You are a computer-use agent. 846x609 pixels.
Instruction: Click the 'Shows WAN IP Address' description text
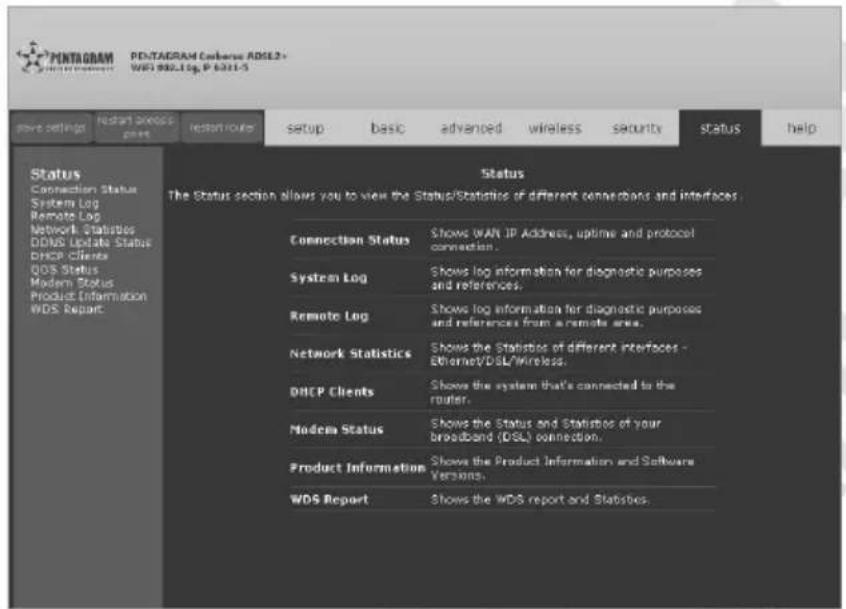[562, 240]
